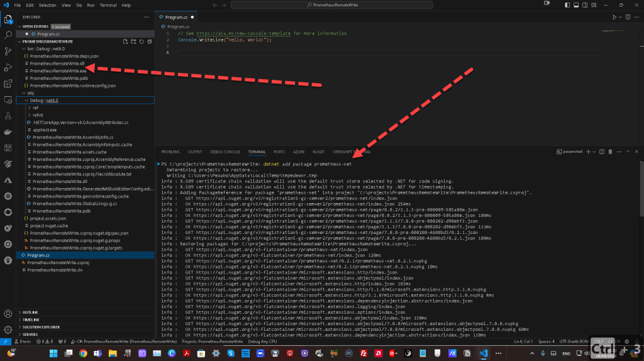Collapse the bin\Debug\net8.0 folder
644x361 pixels.
tap(85, 49)
